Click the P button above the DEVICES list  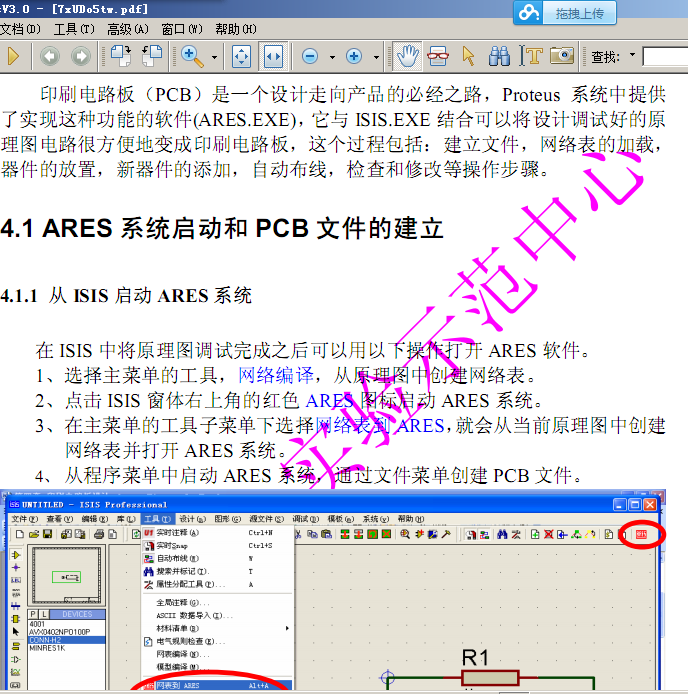(x=33, y=614)
